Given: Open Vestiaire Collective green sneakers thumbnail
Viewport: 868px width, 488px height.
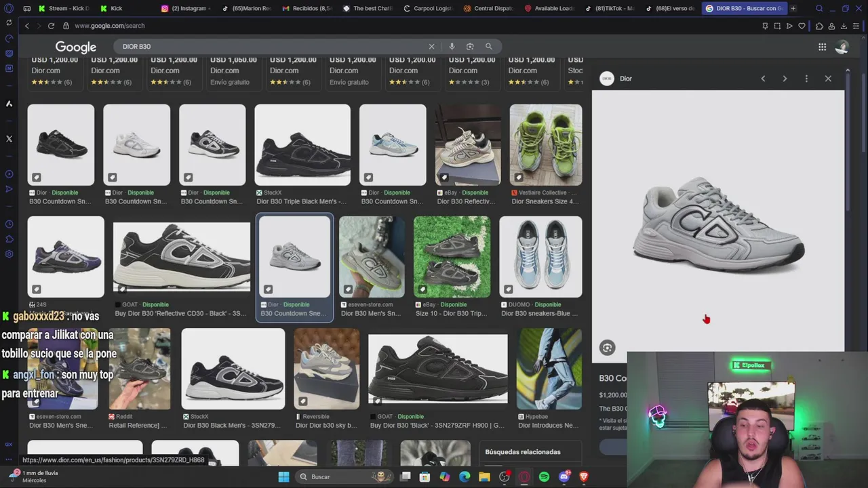Looking at the screenshot, I should coord(546,144).
